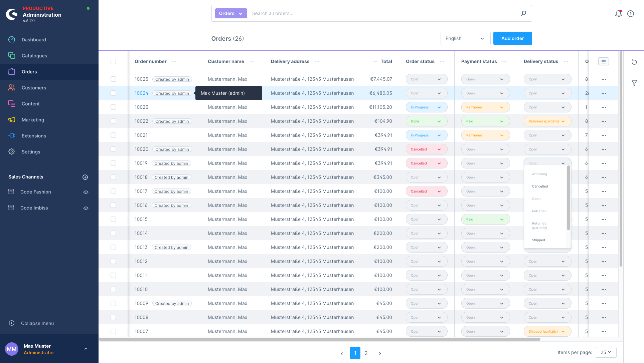
Task: Click the column settings icon in header
Action: click(604, 61)
